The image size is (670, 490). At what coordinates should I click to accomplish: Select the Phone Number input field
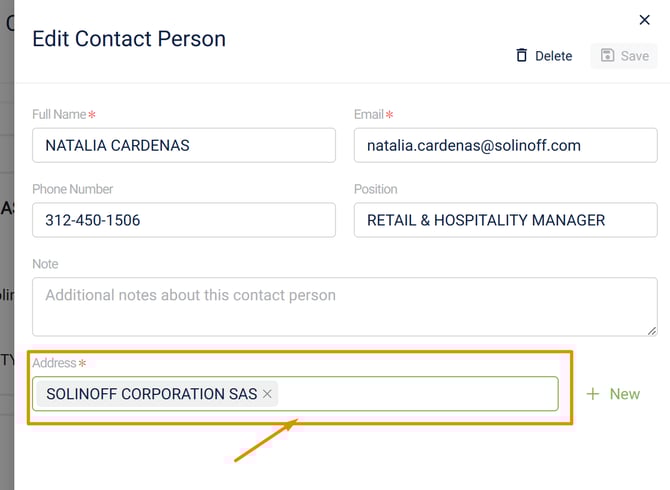pos(184,220)
